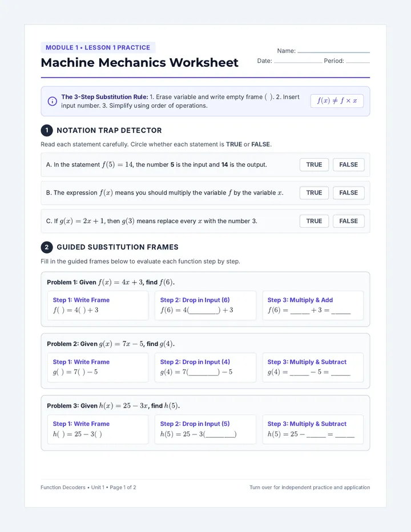Click Step 2: Drop in Input (4) label
This screenshot has width=411, height=532.
click(195, 362)
